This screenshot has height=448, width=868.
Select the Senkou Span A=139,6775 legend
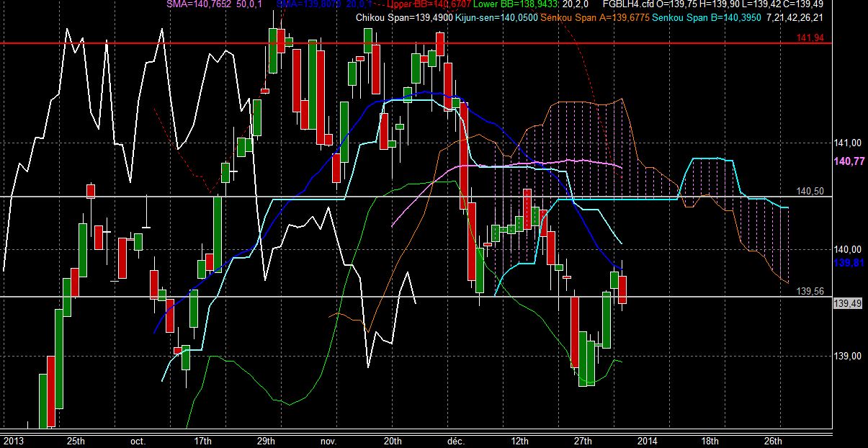[x=596, y=17]
